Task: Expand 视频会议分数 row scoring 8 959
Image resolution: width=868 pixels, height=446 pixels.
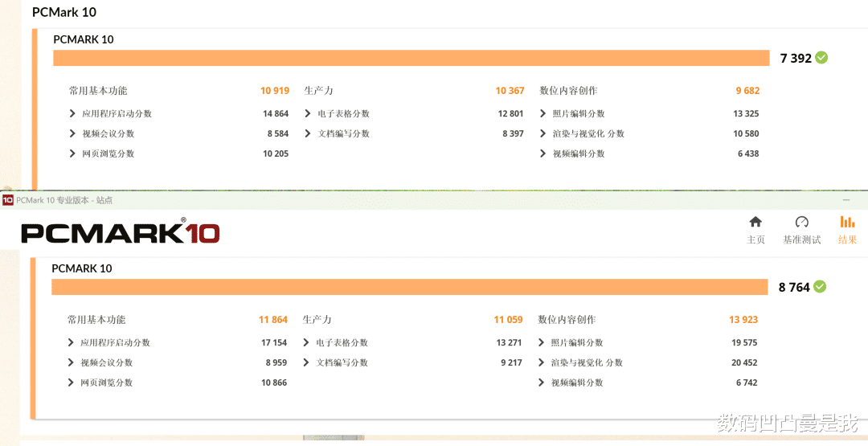Action: [71, 362]
